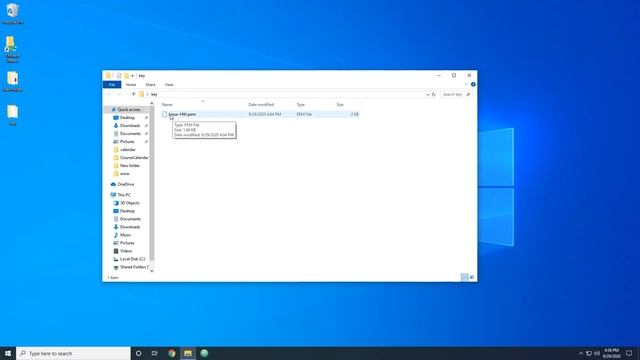Open Desktop under This PC
Viewport: 640px width, 360px height.
[127, 211]
